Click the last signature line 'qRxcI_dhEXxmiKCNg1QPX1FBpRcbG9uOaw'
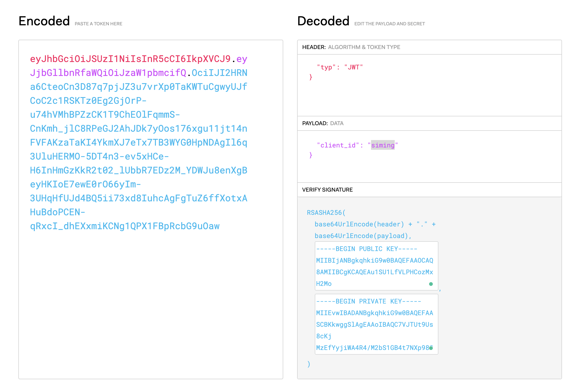The width and height of the screenshot is (578, 392). pyautogui.click(x=125, y=226)
